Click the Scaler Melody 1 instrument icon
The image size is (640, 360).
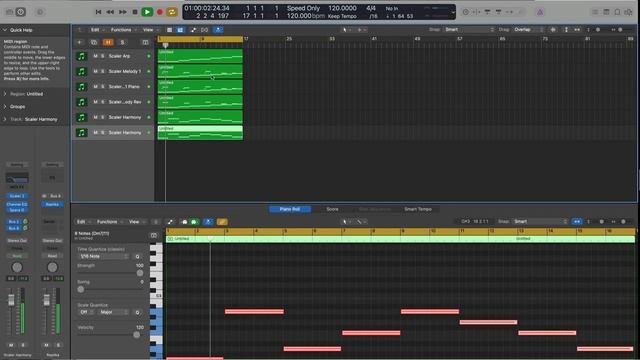pyautogui.click(x=82, y=71)
